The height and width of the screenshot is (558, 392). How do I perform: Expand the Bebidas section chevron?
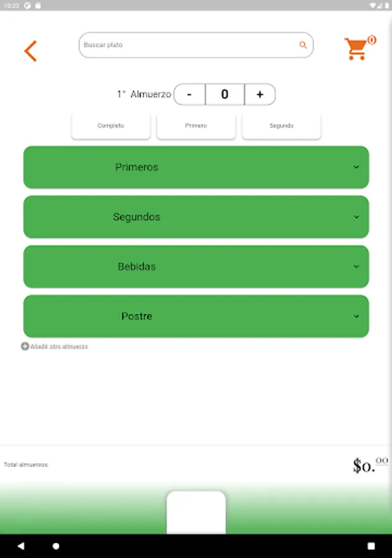point(356,267)
